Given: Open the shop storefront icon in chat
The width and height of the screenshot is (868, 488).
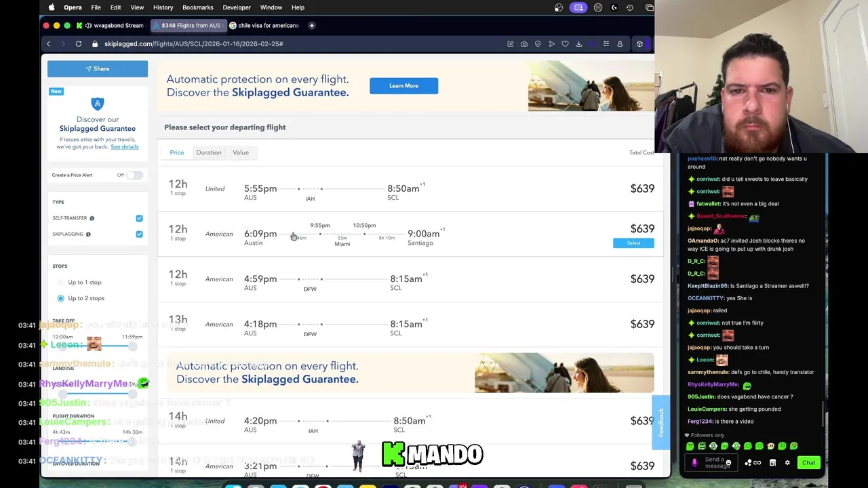Looking at the screenshot, I should tap(772, 463).
